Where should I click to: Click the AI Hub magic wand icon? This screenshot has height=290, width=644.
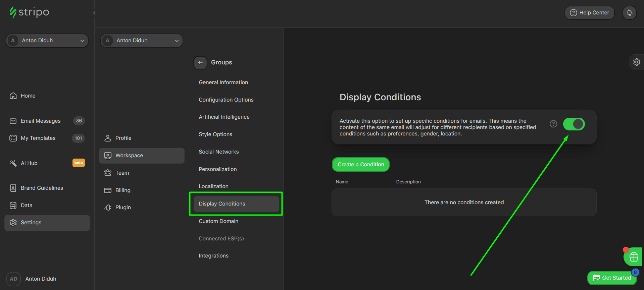13,163
